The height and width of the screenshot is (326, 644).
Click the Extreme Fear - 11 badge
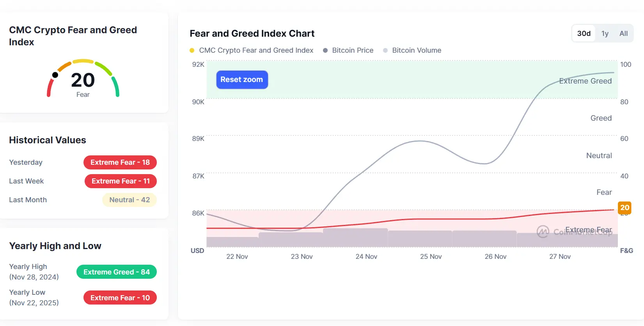coord(121,181)
